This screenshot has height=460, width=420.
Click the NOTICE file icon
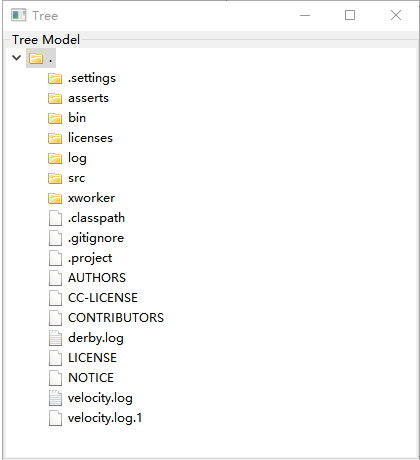click(55, 378)
